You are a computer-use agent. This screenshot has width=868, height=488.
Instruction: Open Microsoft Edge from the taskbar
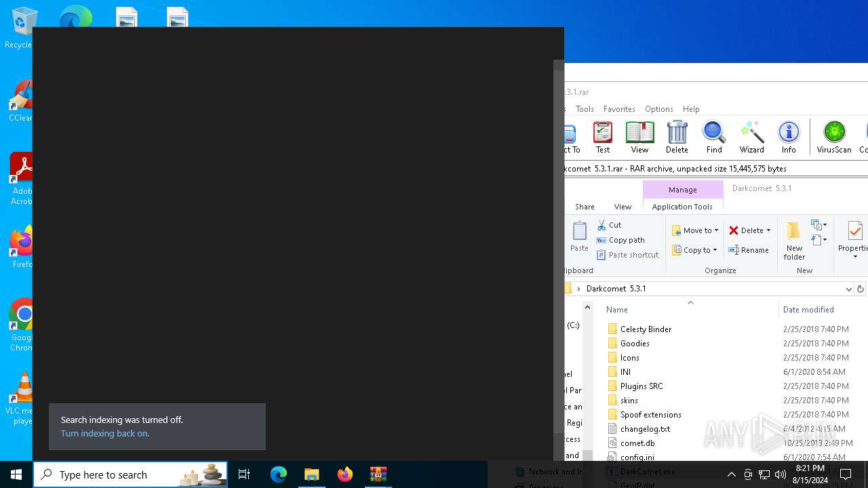(279, 474)
